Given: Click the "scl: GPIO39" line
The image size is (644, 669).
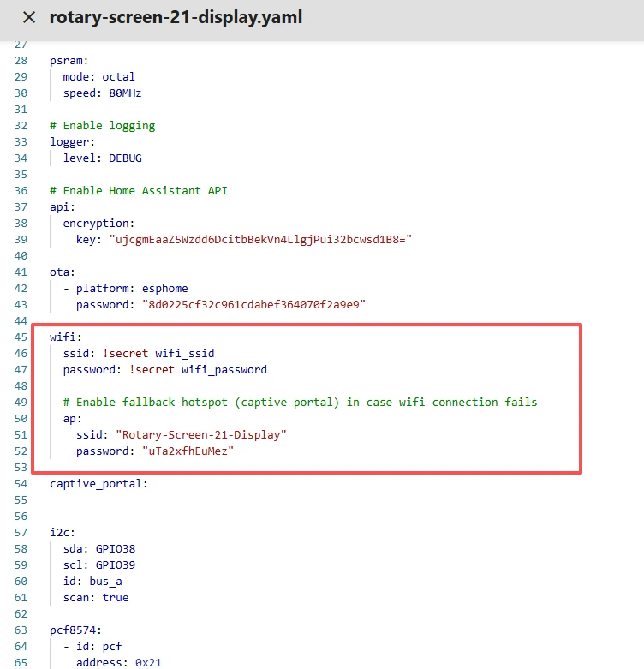Looking at the screenshot, I should coord(98,565).
